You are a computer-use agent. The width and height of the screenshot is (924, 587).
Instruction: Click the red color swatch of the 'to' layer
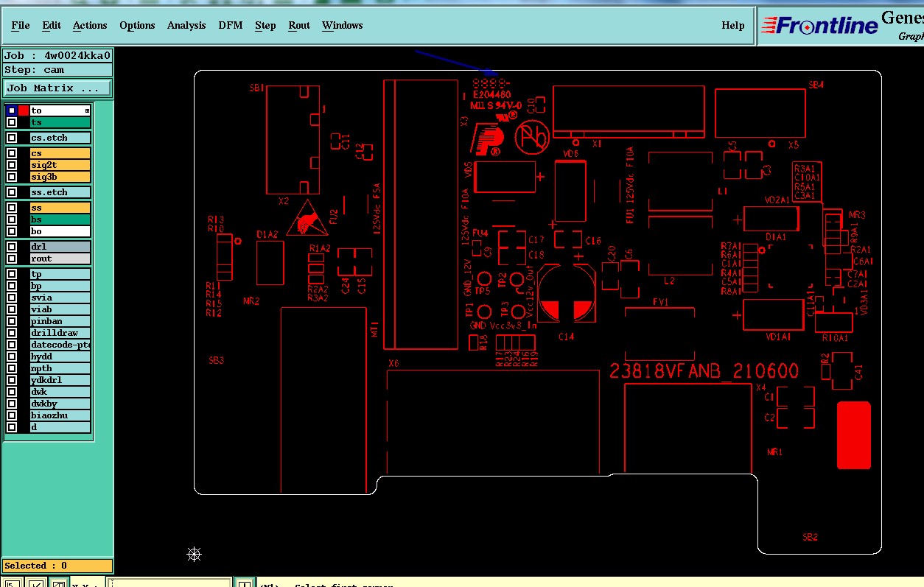(24, 110)
